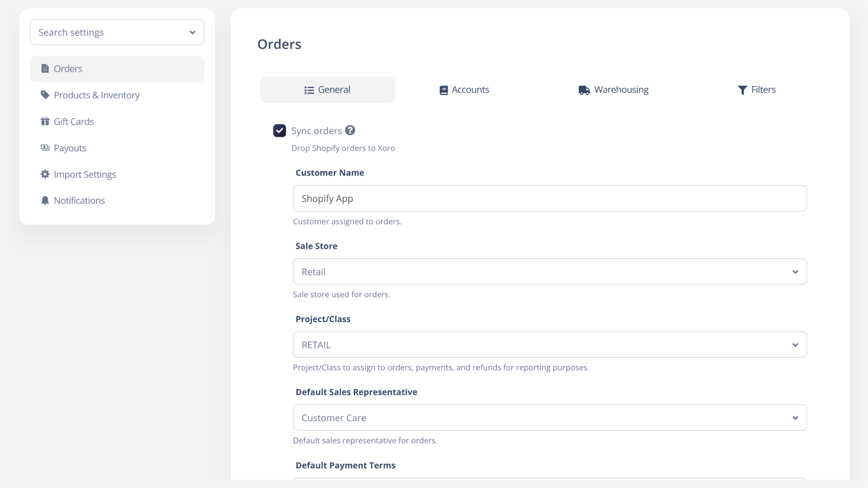
Task: Click the Import Settings gear icon
Action: click(x=45, y=174)
